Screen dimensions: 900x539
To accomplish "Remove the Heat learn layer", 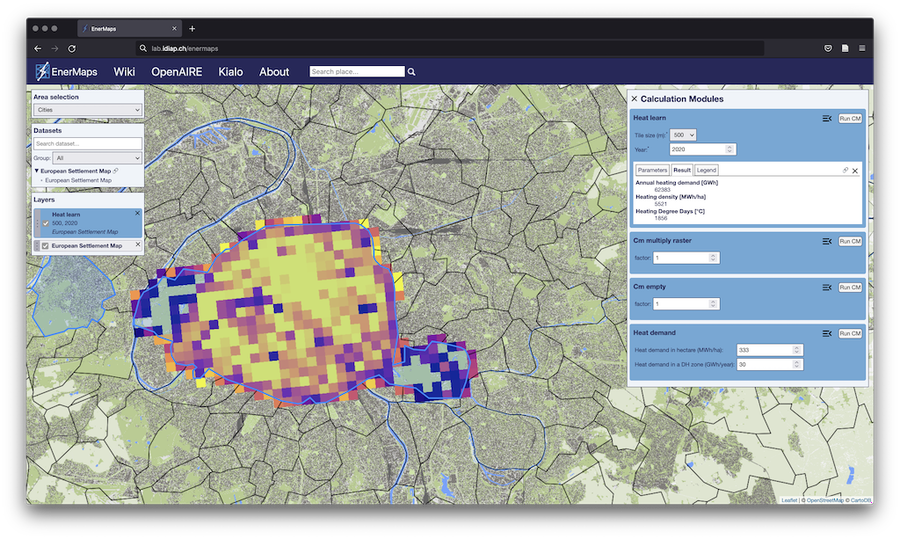I will 138,213.
